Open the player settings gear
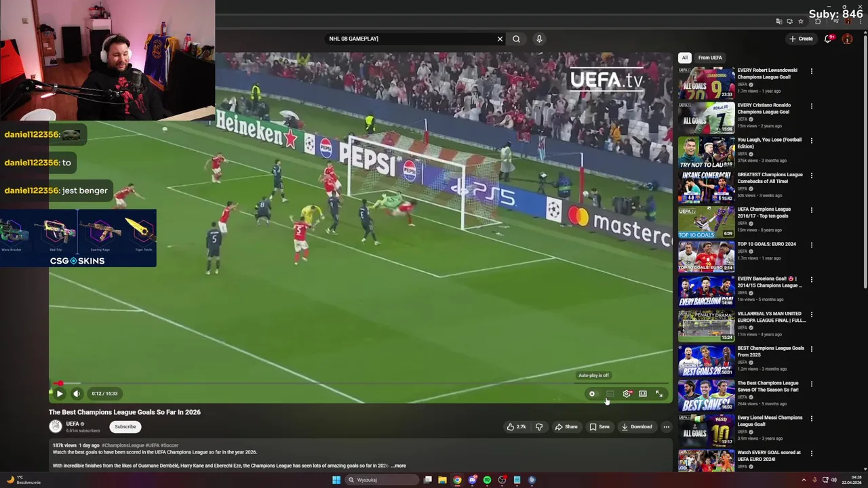868x488 pixels. (627, 394)
